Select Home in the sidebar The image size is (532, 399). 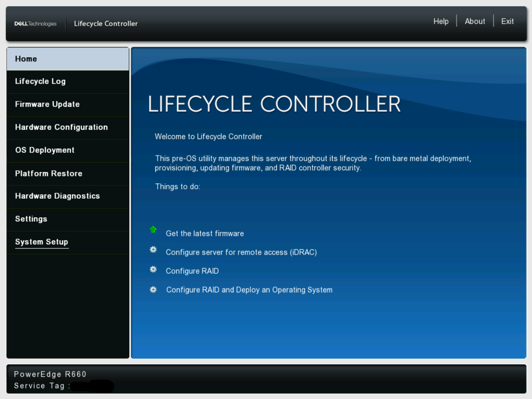(68, 59)
